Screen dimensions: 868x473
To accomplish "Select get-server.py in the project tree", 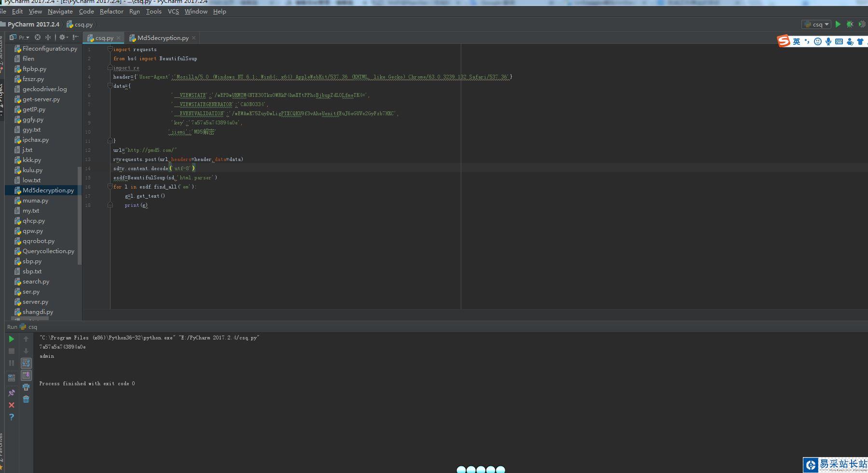I will (x=37, y=99).
